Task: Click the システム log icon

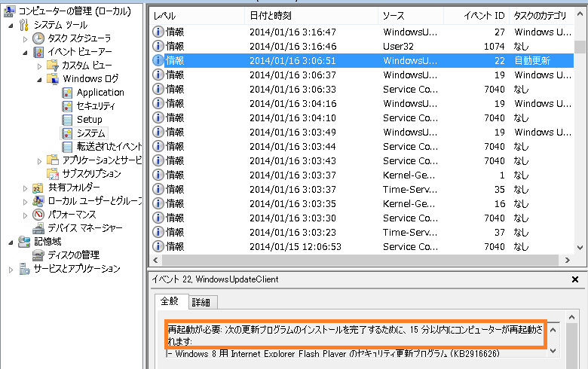Action: click(x=67, y=133)
